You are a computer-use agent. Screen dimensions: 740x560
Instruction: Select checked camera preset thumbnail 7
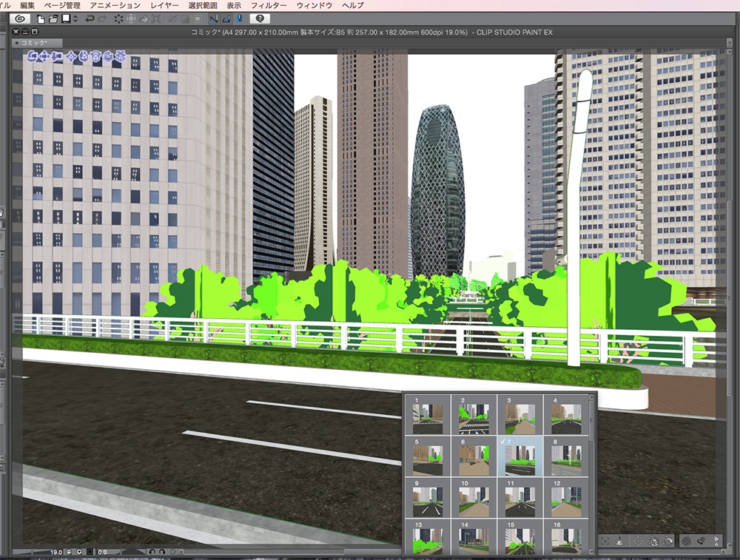(x=519, y=456)
